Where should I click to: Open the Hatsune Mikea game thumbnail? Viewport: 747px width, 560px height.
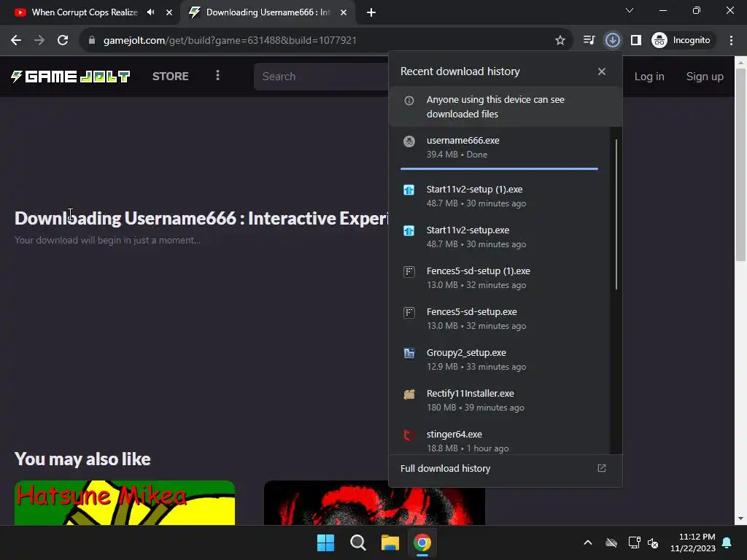click(x=125, y=503)
